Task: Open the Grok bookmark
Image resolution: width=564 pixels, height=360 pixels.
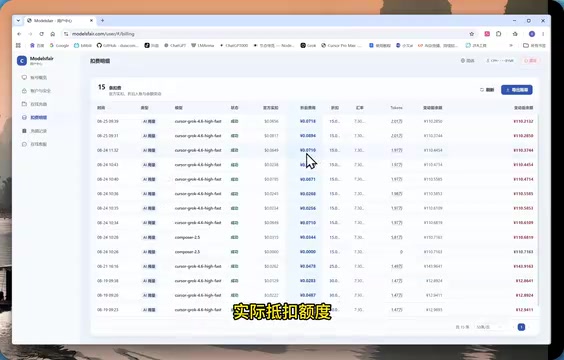Action: pos(308,45)
